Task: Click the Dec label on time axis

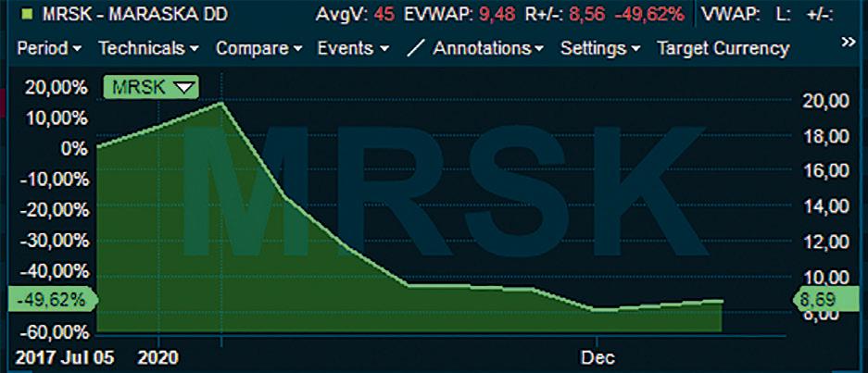Action: pos(598,358)
